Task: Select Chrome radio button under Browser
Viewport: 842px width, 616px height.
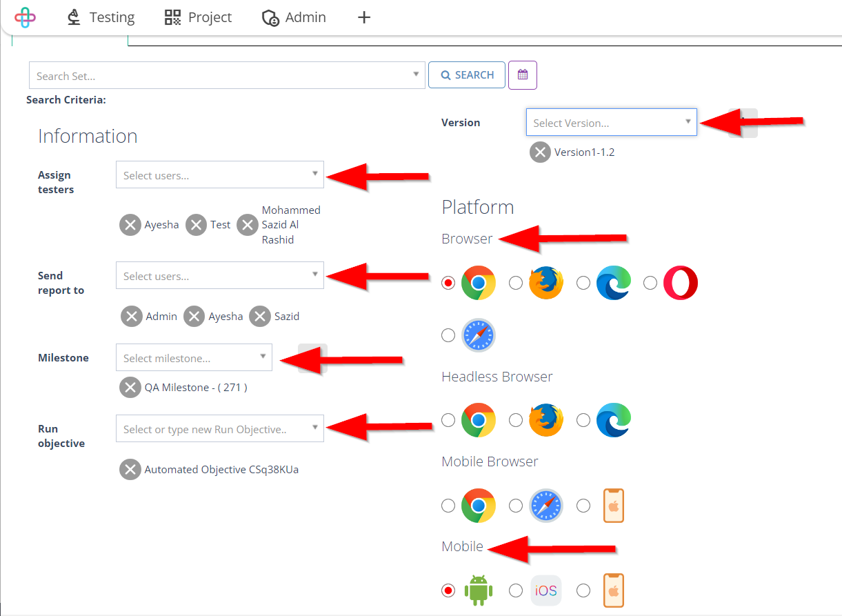Action: (x=448, y=283)
